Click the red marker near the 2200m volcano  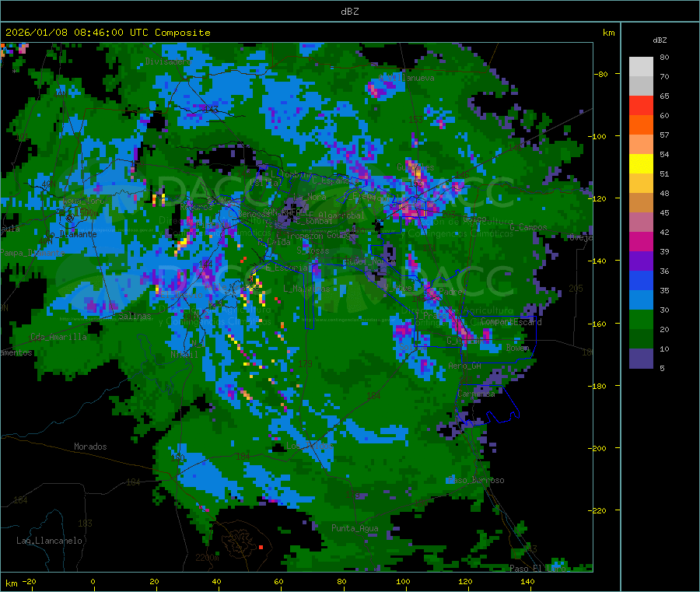tap(261, 548)
